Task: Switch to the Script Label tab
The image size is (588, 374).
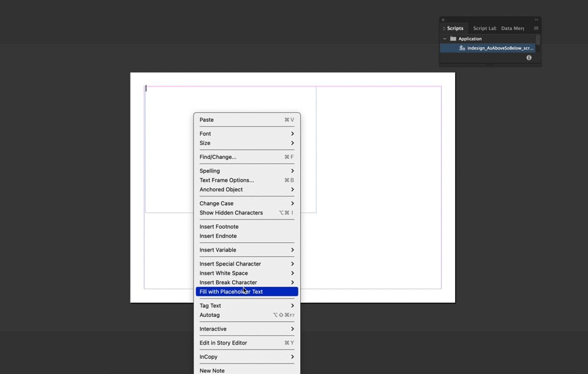Action: (x=484, y=28)
